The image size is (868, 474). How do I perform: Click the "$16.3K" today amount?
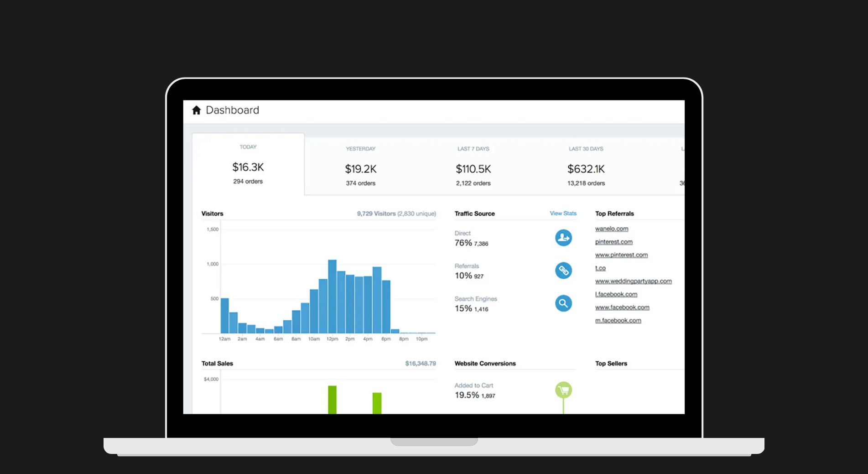point(248,167)
